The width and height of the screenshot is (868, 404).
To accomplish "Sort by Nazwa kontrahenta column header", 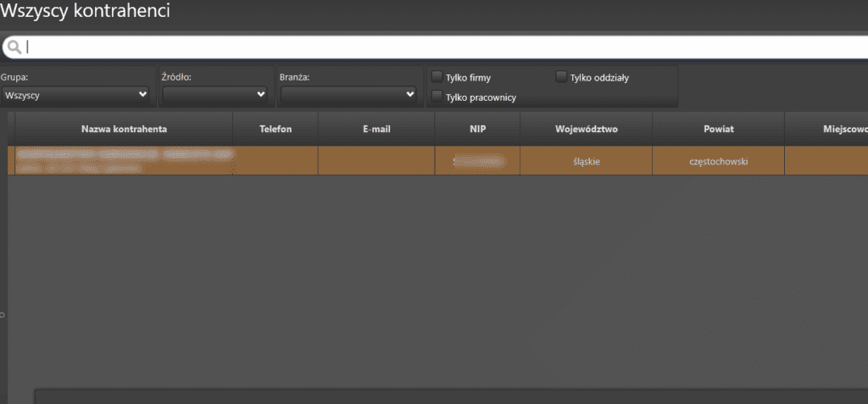I will [124, 130].
